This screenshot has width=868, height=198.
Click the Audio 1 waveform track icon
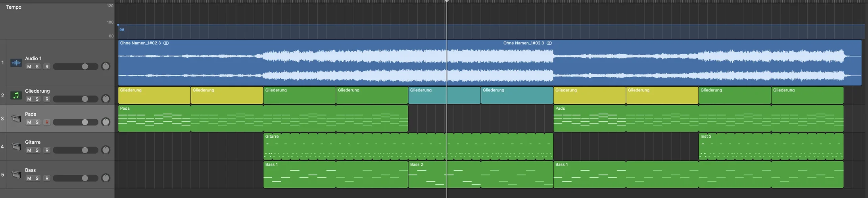point(16,63)
